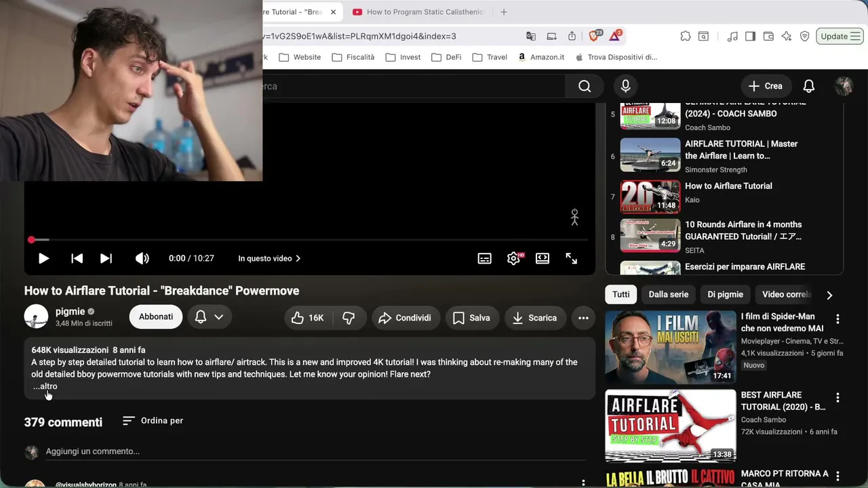Open the Amazon.it bookmark
The width and height of the screenshot is (868, 488).
pos(540,57)
